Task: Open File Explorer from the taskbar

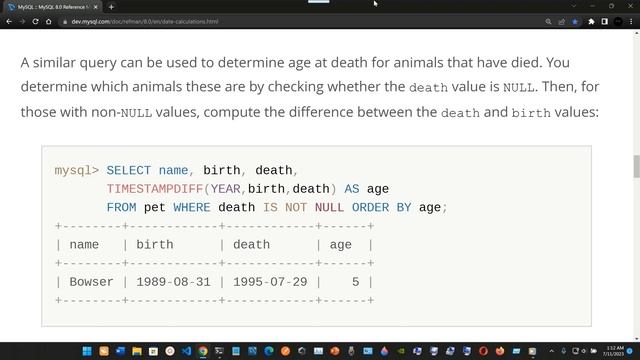Action: click(x=137, y=351)
